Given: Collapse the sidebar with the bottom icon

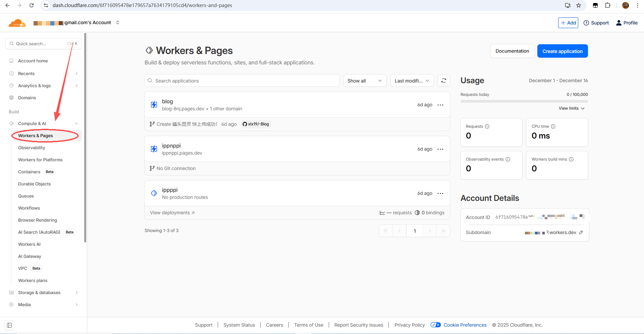Looking at the screenshot, I should click(x=9, y=325).
